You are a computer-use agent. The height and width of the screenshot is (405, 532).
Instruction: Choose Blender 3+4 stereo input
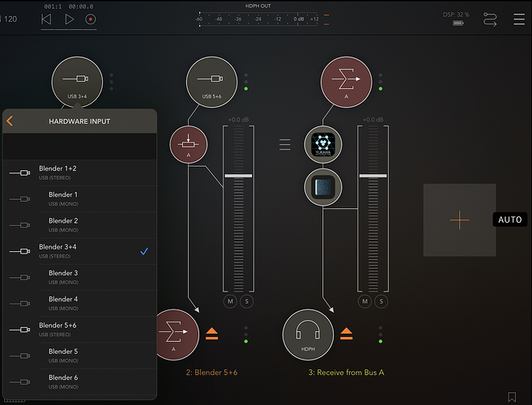pos(80,251)
